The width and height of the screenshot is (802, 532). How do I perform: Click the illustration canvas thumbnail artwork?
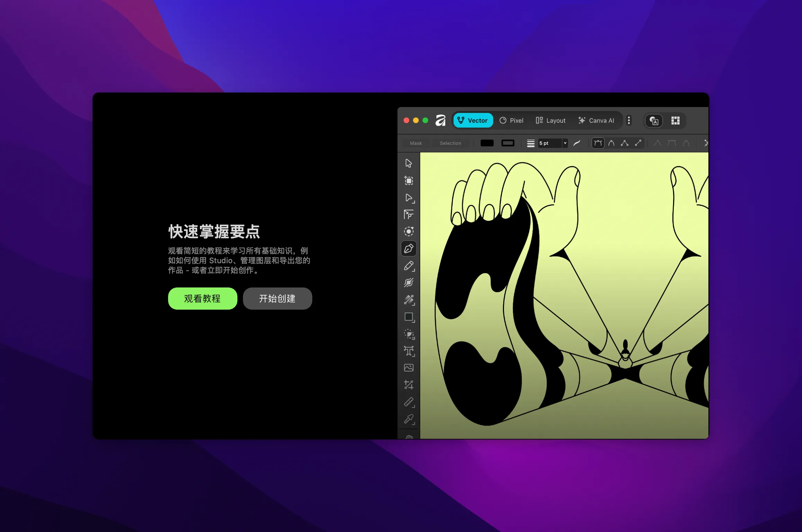(564, 295)
